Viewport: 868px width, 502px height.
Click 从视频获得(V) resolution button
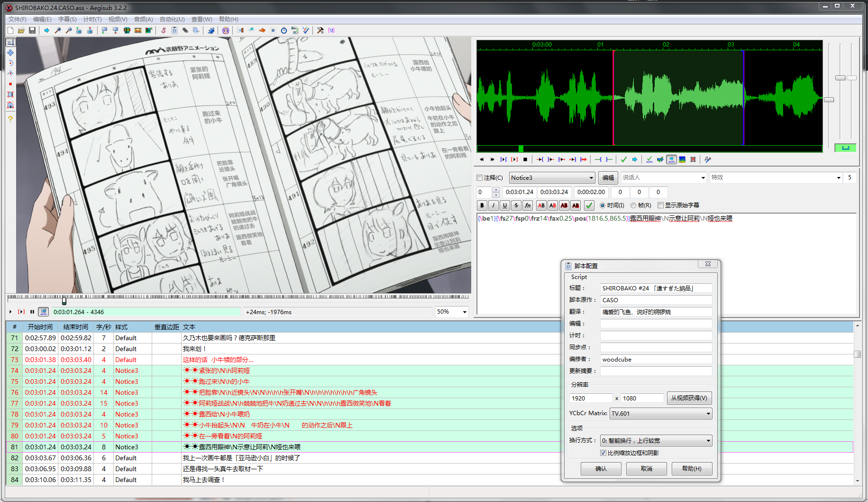[689, 398]
